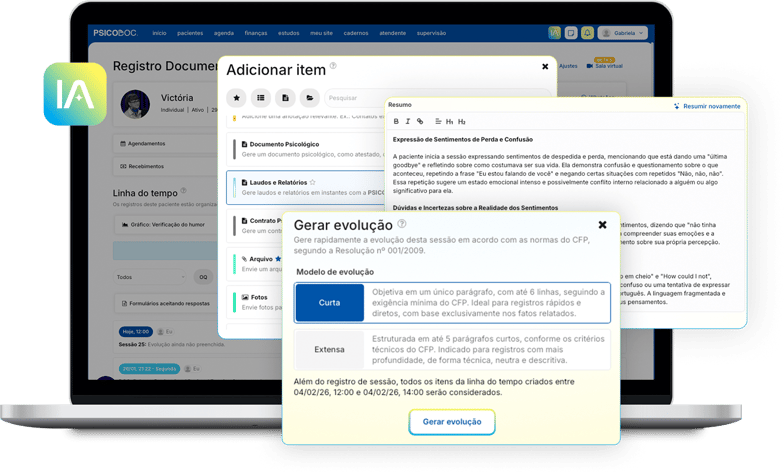
Task: Open Gráfico: Verificação do humor
Action: click(168, 225)
